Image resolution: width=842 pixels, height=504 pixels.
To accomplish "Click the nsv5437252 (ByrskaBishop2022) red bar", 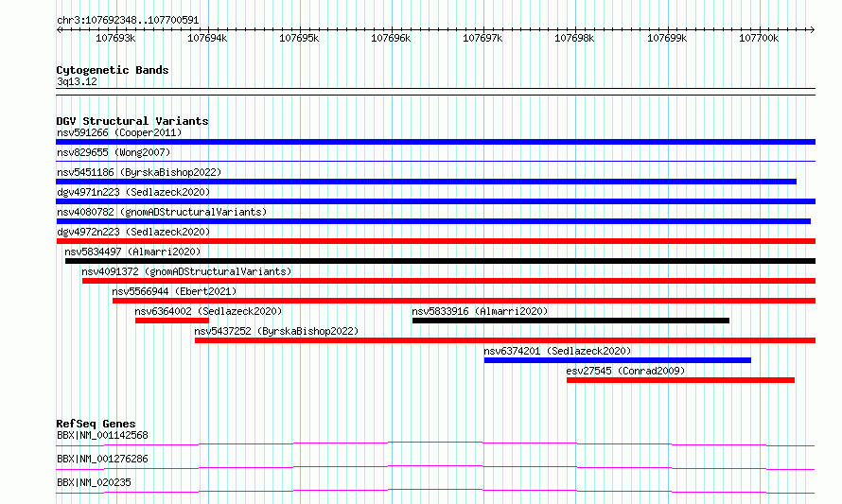I will 505,340.
